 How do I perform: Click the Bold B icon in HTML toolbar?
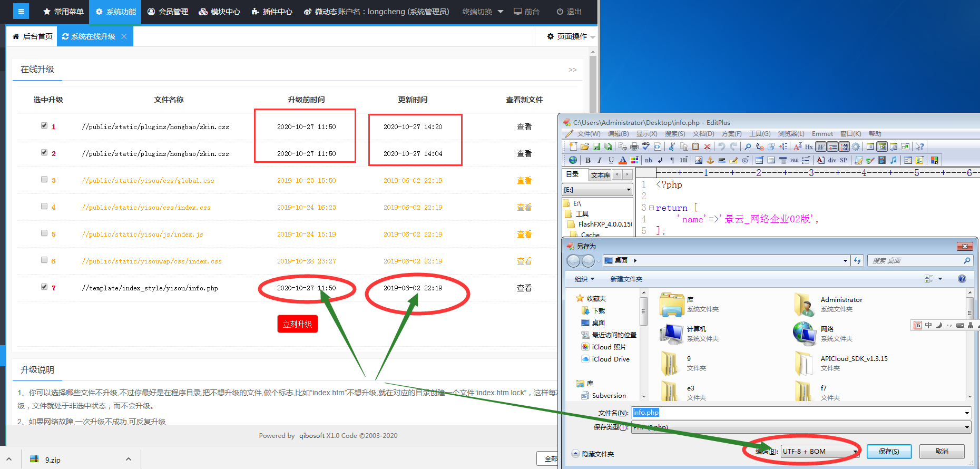(x=588, y=160)
